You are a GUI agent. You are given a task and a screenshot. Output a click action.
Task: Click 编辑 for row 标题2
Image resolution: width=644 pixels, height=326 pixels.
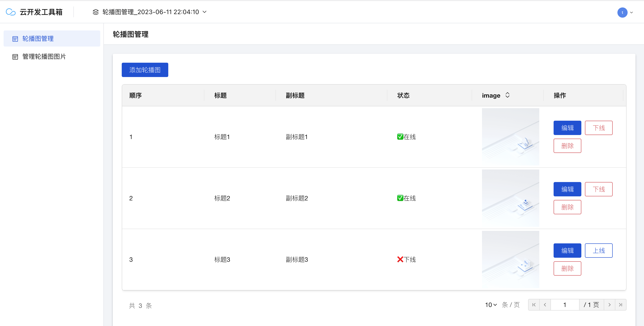(x=567, y=189)
